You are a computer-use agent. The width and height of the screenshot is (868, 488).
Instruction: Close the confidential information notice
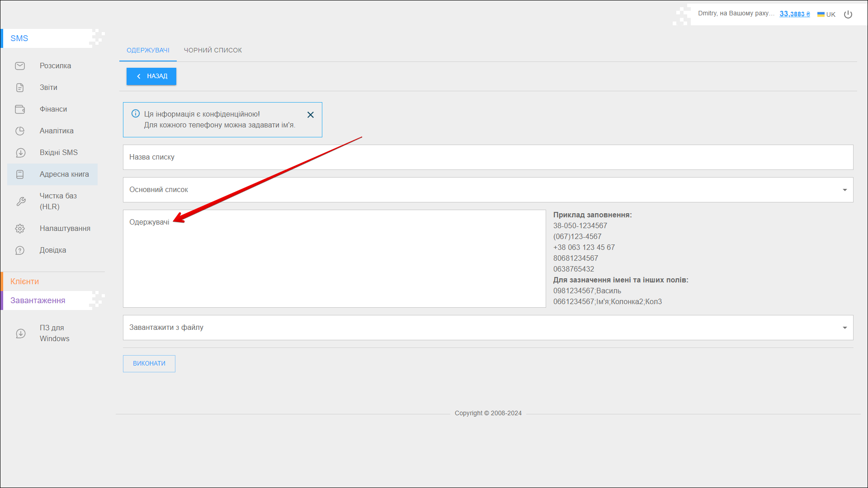pos(311,115)
